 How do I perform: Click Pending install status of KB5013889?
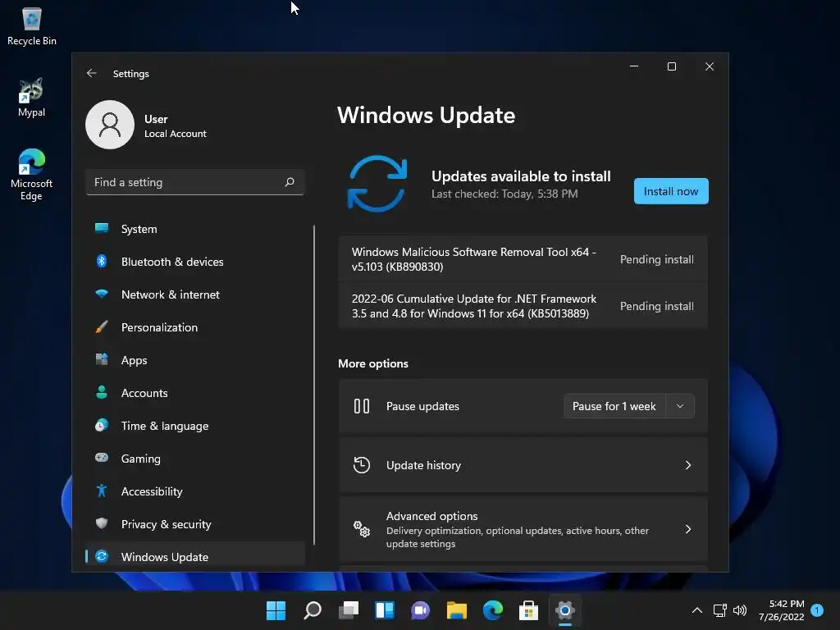tap(657, 306)
